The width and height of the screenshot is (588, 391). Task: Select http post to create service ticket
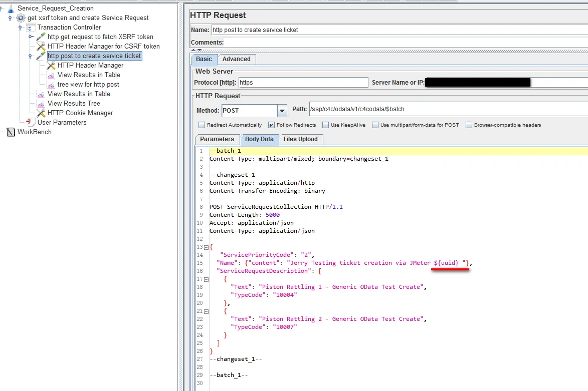94,56
